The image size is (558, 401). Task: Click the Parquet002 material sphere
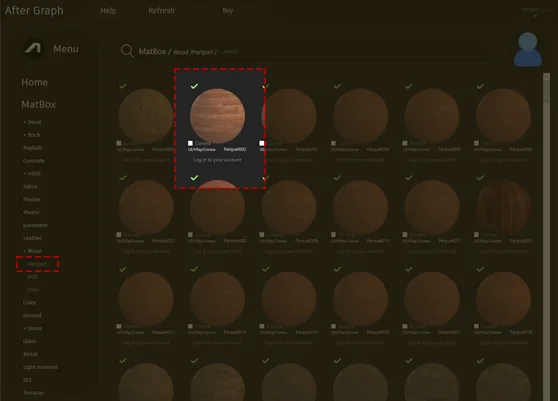(x=217, y=116)
